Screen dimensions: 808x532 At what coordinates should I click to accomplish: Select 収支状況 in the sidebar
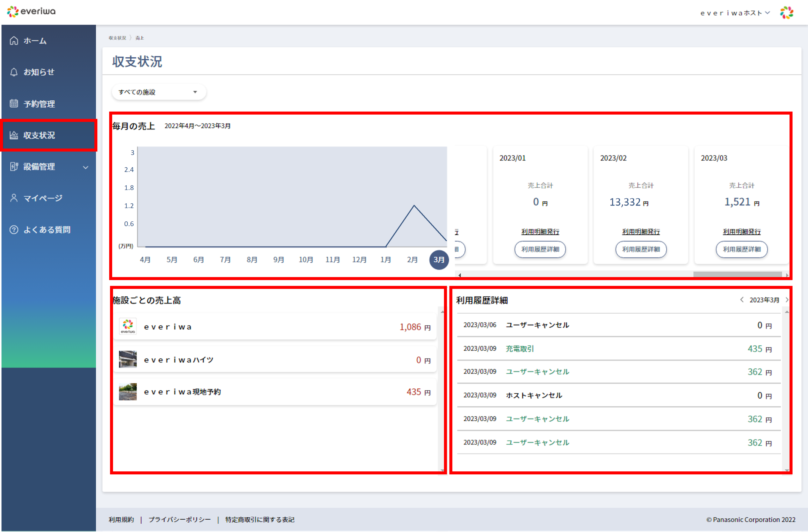pyautogui.click(x=49, y=135)
